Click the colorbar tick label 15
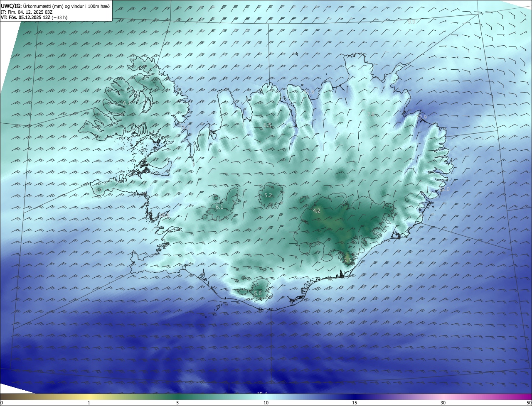The width and height of the screenshot is (532, 406). pos(355,403)
